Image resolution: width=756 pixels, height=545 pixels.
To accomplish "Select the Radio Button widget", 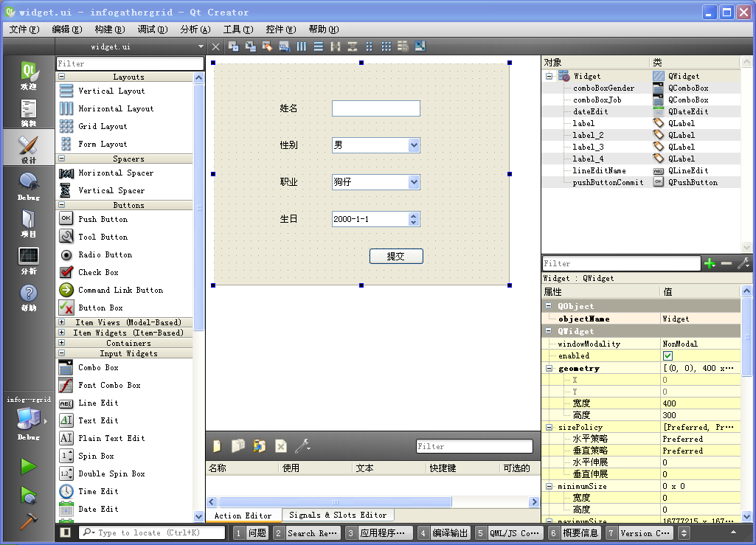I will (x=105, y=254).
